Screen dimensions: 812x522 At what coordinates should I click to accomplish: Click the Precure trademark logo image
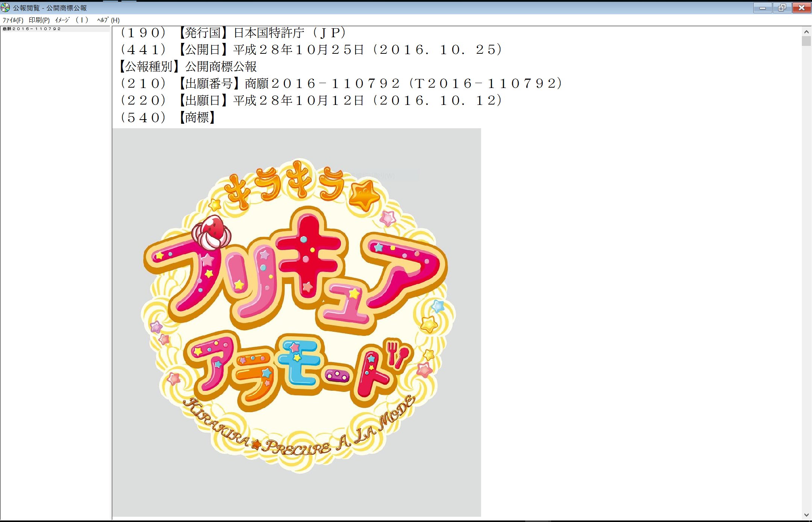pos(297,322)
